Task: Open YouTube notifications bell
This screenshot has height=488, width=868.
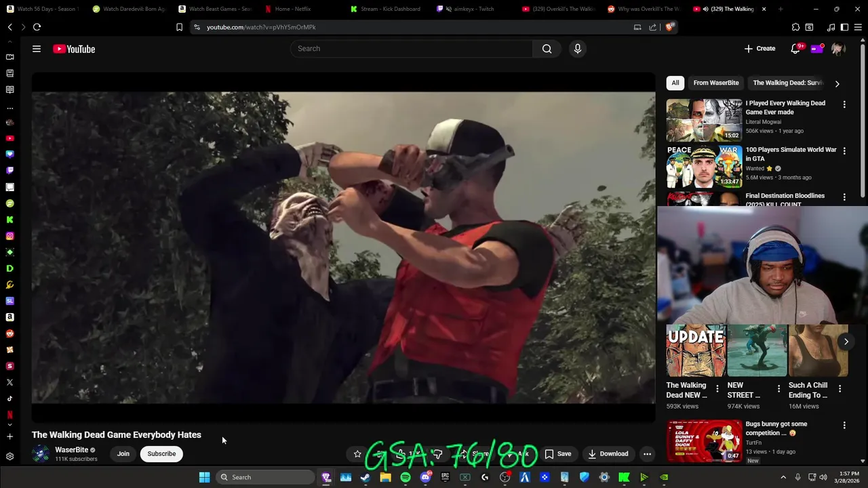Action: [795, 49]
